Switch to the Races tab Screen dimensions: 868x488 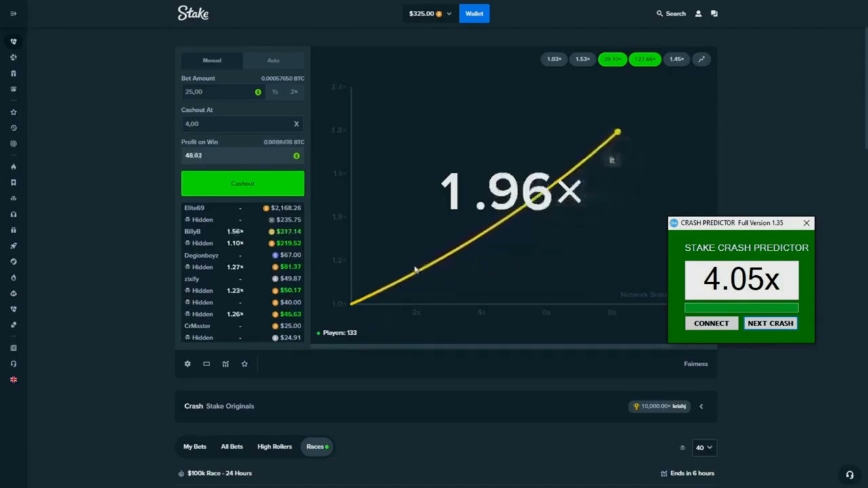pyautogui.click(x=317, y=447)
